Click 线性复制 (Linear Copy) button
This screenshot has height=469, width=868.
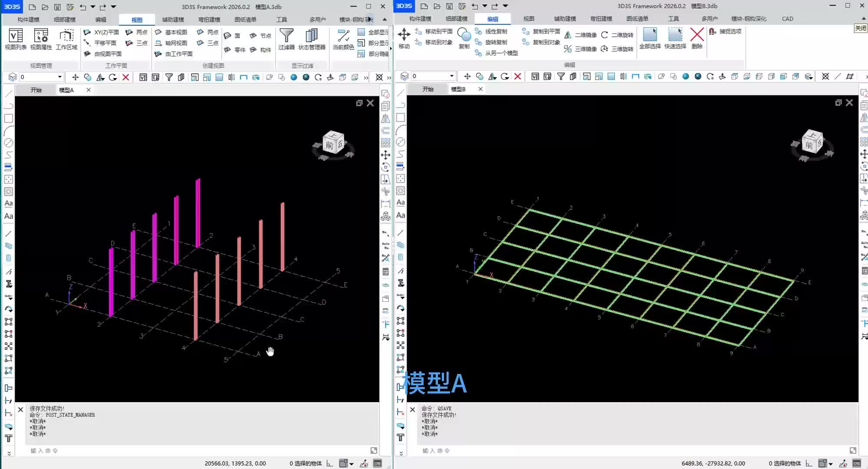coord(491,31)
